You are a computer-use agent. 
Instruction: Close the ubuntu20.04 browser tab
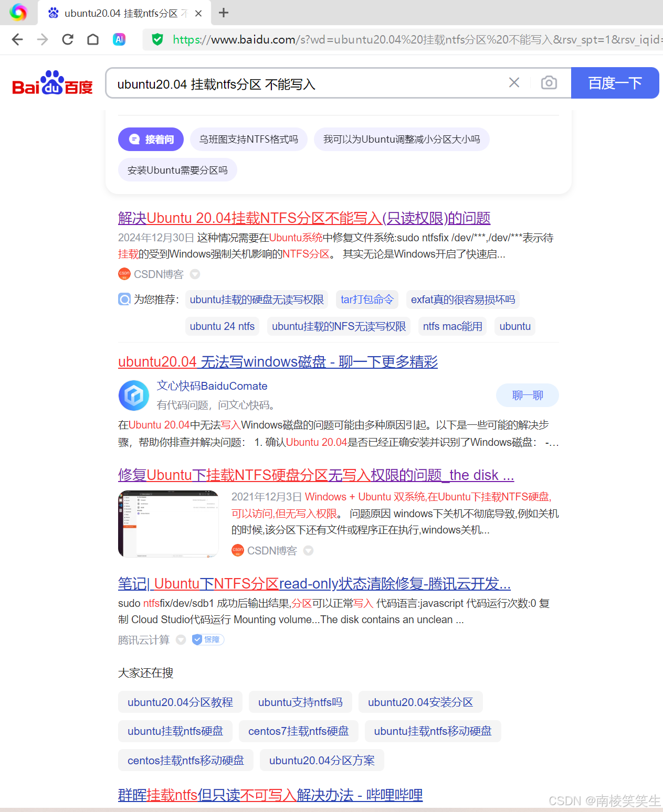tap(198, 13)
